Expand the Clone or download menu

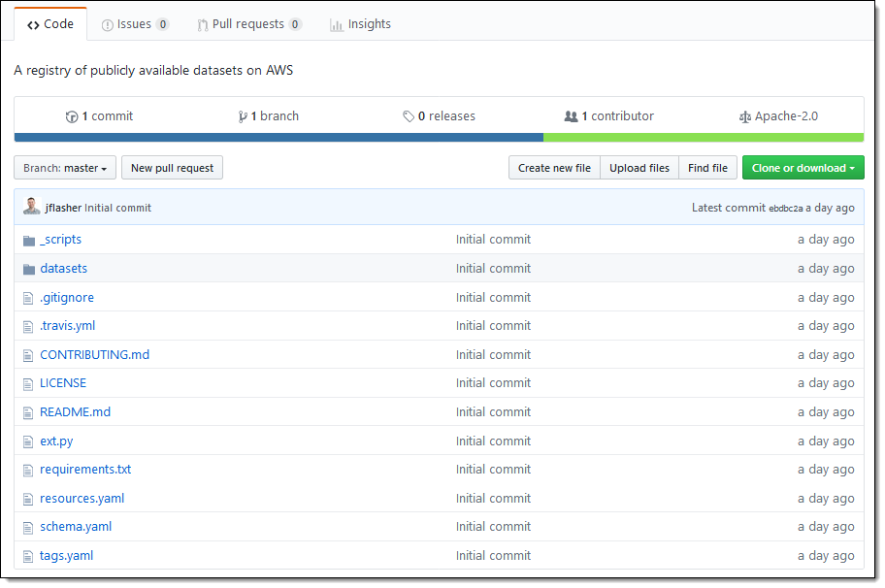803,168
